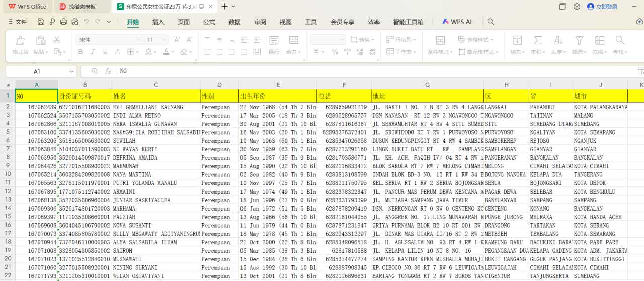Click the Redo arrow icon
This screenshot has width=644, height=281.
pos(98,22)
